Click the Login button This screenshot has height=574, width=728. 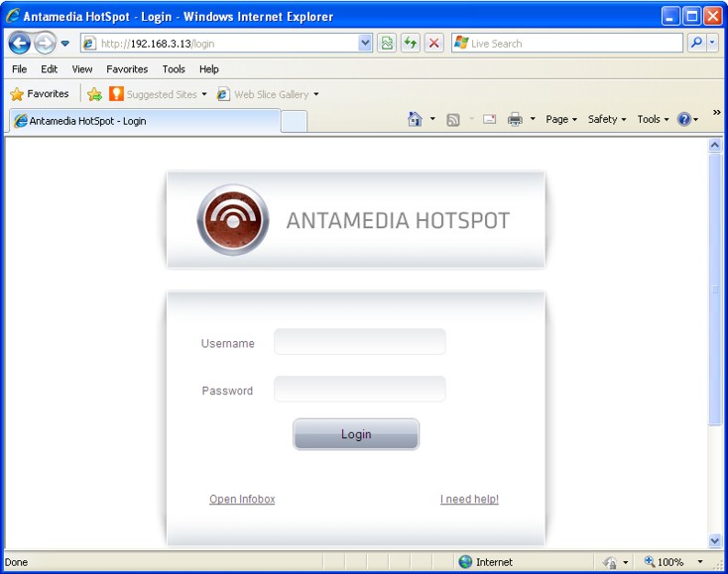[x=356, y=434]
